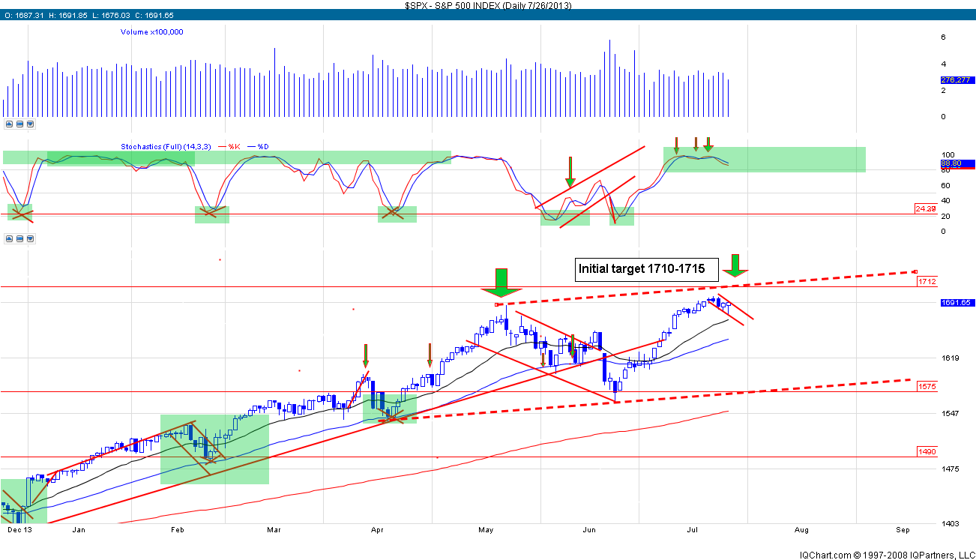This screenshot has width=976, height=560.
Task: Click the large green arrow beside the target box
Action: pos(735,265)
